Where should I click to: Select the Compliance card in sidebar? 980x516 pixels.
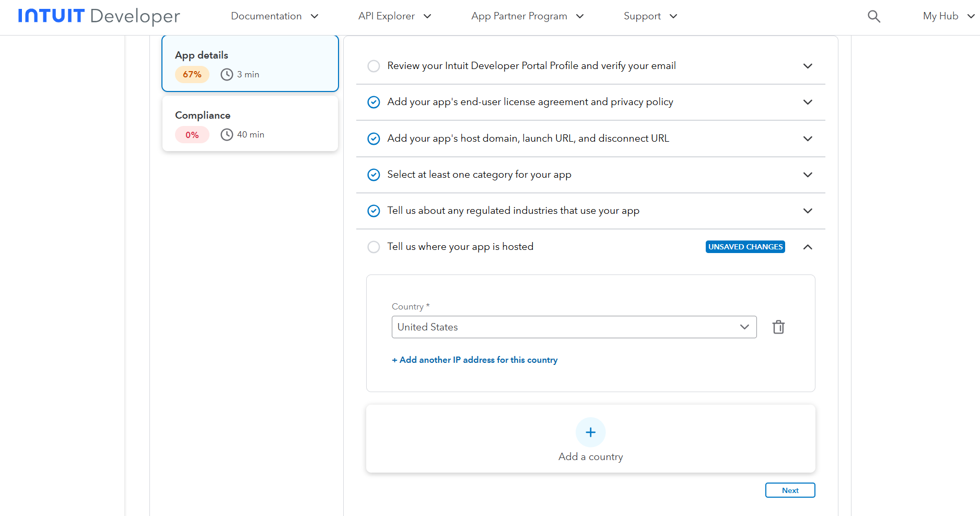(250, 124)
